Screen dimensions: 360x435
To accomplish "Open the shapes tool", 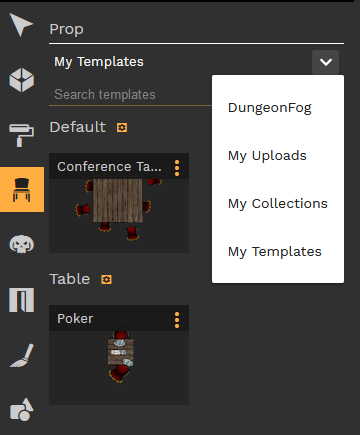I will pyautogui.click(x=22, y=410).
